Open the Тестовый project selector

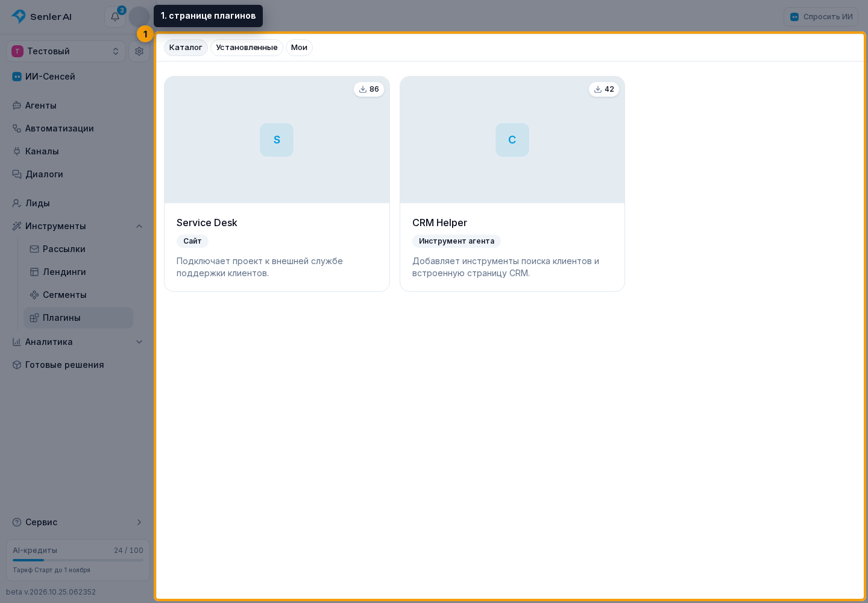[66, 51]
